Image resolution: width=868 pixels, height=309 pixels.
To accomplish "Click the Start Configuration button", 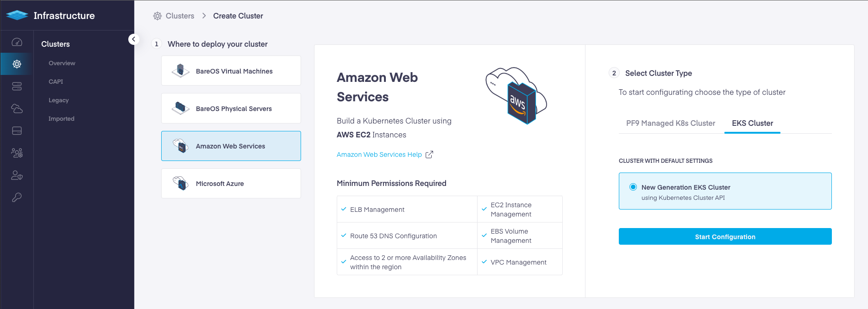I will click(x=725, y=236).
